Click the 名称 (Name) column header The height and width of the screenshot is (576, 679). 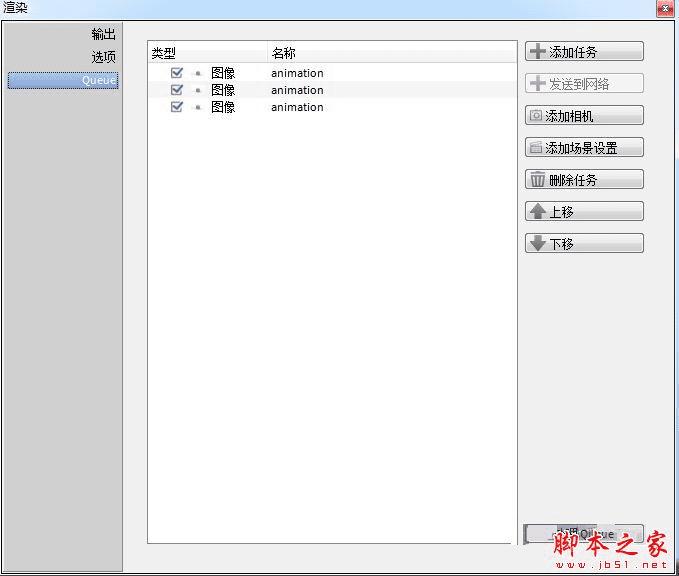[x=392, y=53]
